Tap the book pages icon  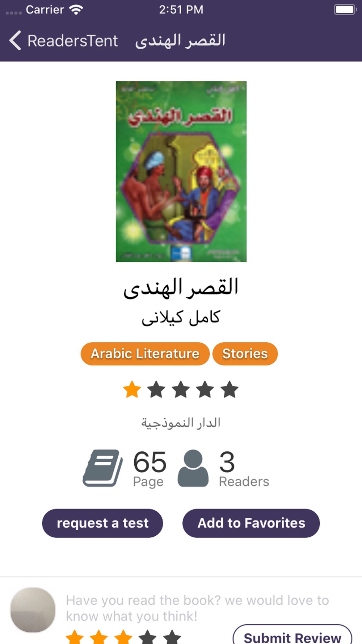(103, 468)
